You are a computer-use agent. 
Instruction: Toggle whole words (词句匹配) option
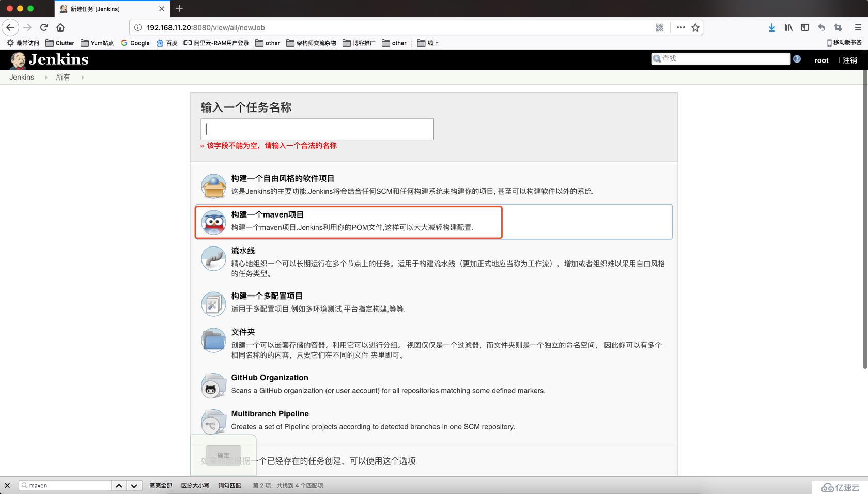pyautogui.click(x=229, y=485)
